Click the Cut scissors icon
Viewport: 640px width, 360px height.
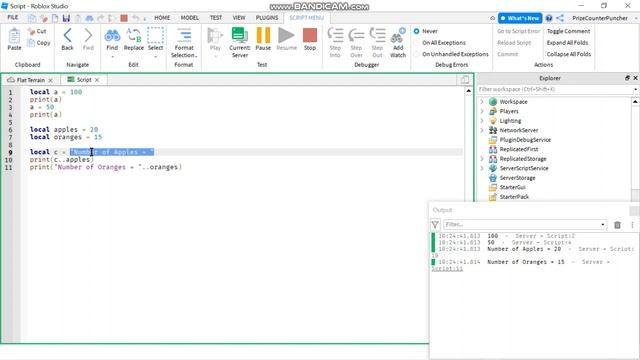31,31
